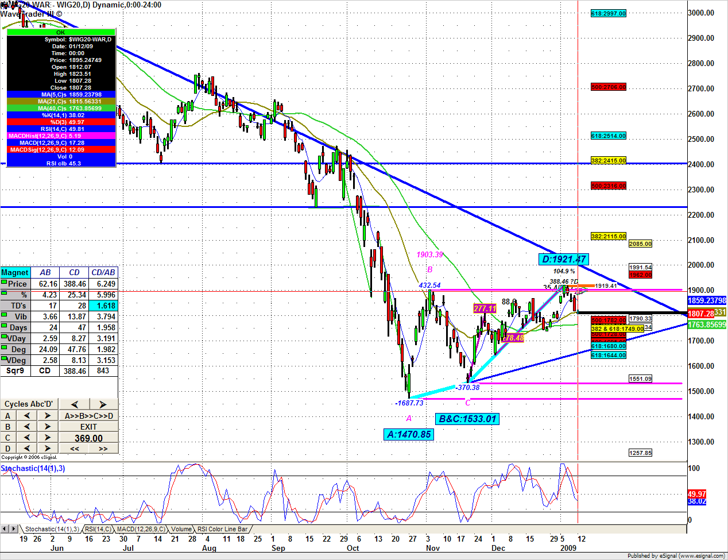Move point B right with arrow
728x560 pixels.
[x=48, y=427]
